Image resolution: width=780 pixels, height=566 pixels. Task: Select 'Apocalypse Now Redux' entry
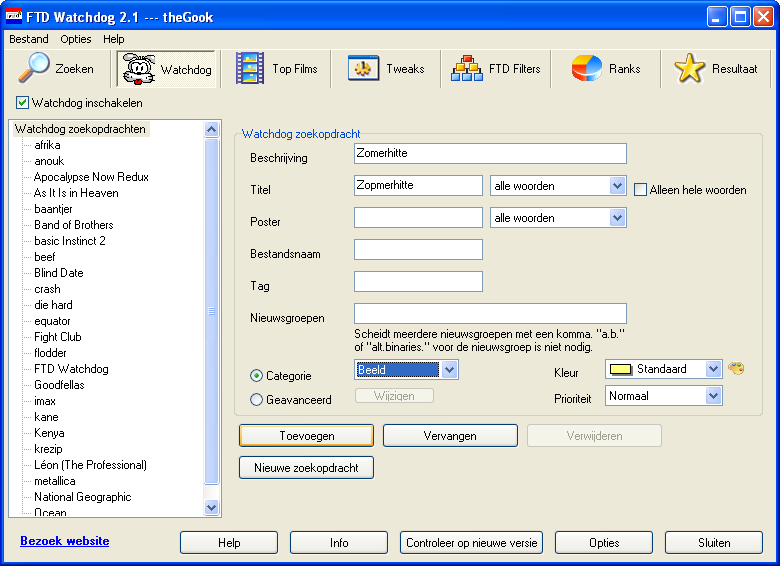(x=91, y=177)
